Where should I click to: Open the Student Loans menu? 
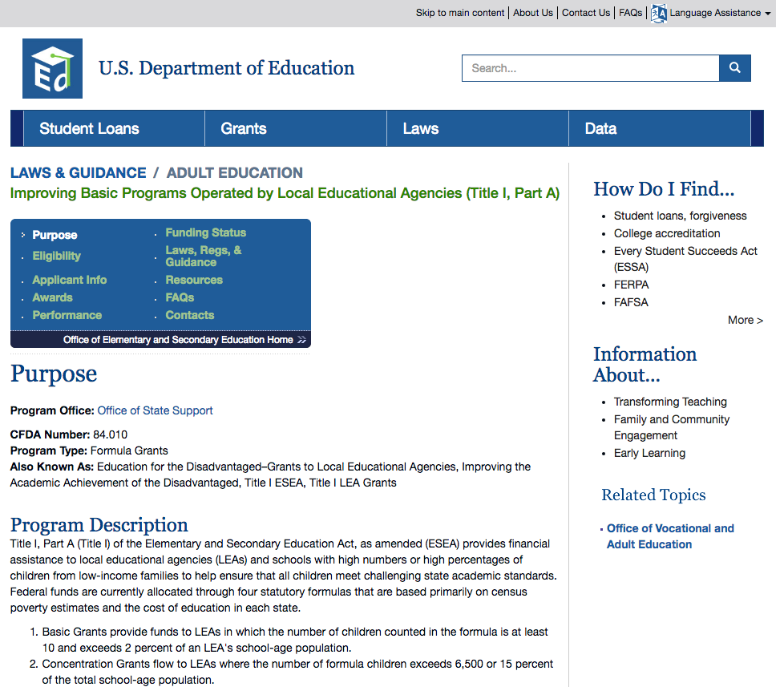(114, 128)
